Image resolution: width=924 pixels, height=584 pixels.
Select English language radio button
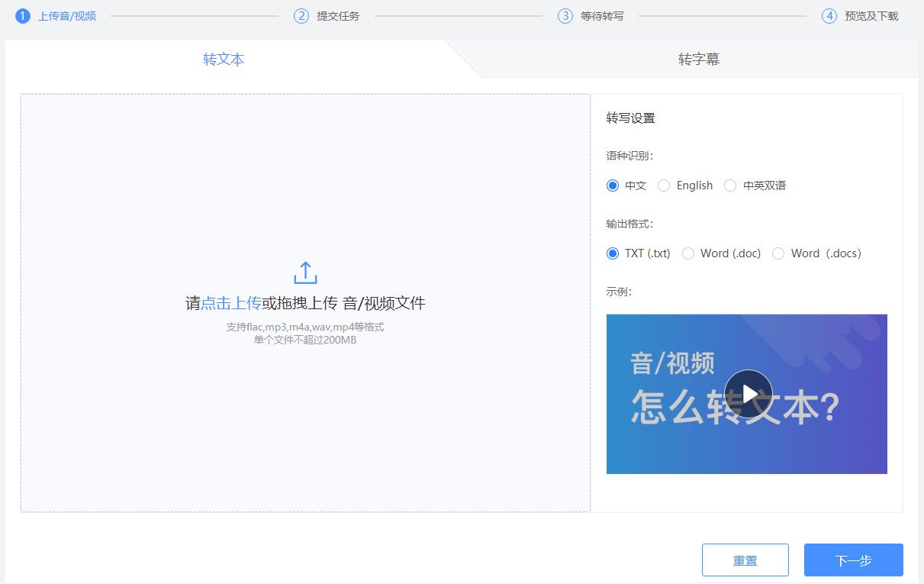click(664, 186)
